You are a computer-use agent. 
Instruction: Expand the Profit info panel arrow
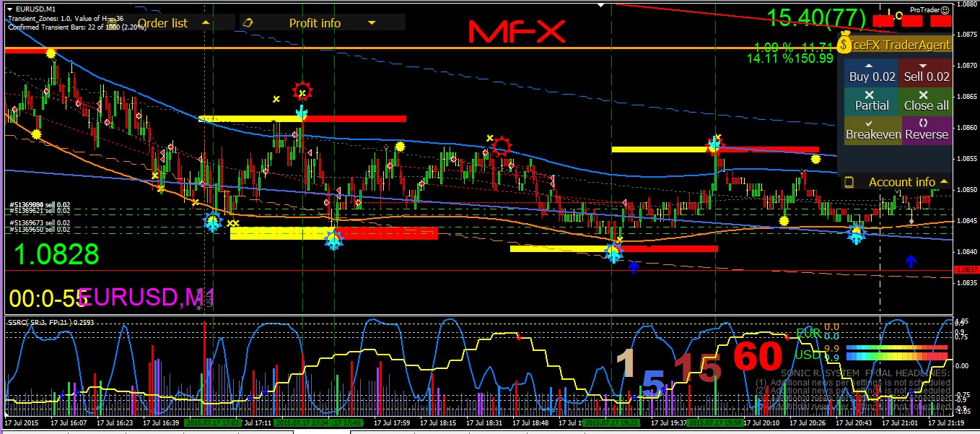tap(372, 23)
